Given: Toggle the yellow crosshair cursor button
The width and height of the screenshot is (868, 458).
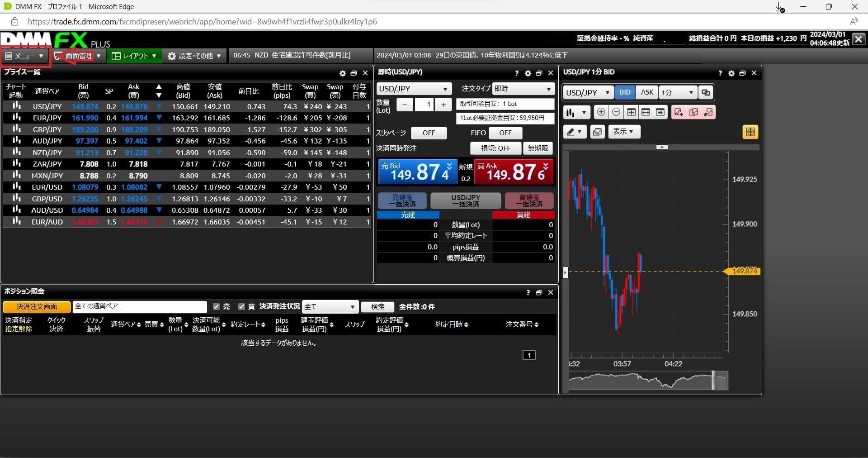Looking at the screenshot, I should click(x=750, y=132).
